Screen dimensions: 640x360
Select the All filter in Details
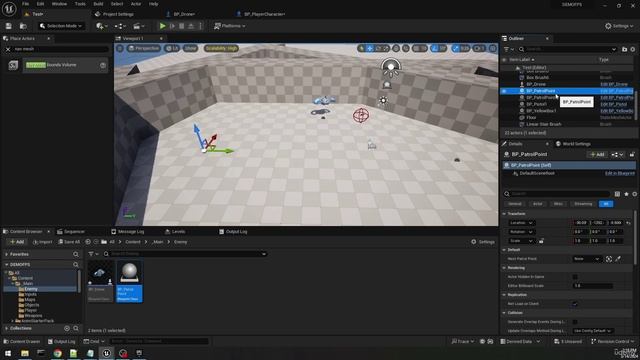[606, 204]
